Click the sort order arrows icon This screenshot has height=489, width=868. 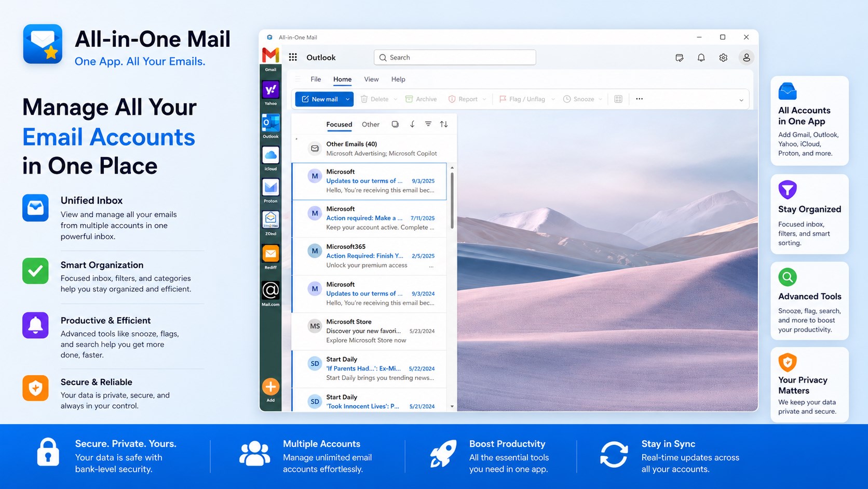[444, 124]
